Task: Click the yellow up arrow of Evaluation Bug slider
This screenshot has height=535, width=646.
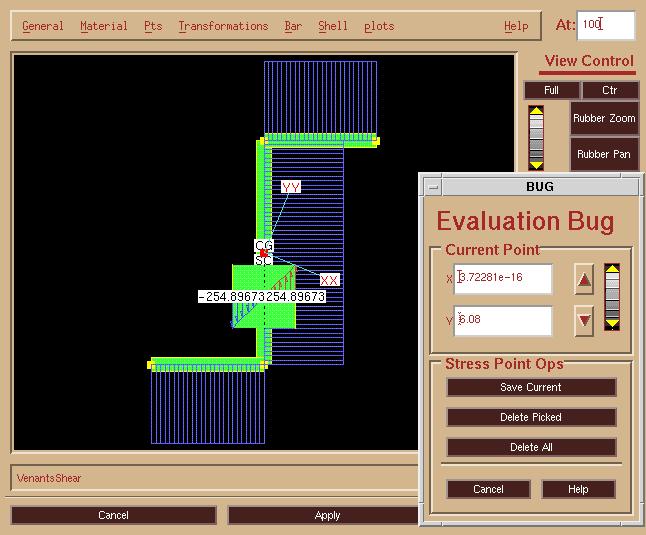Action: coord(613,270)
